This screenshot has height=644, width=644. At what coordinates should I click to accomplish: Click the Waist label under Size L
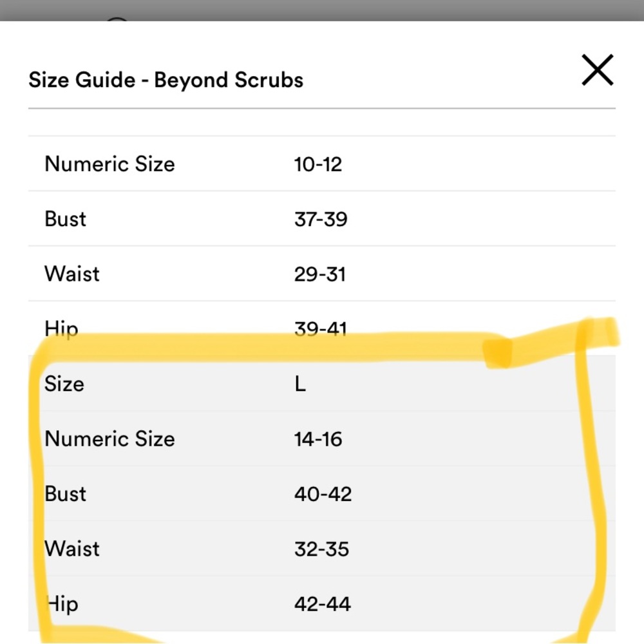point(71,549)
